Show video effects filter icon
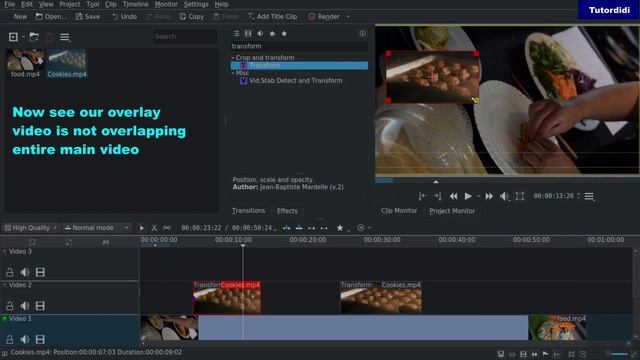 coord(248,33)
